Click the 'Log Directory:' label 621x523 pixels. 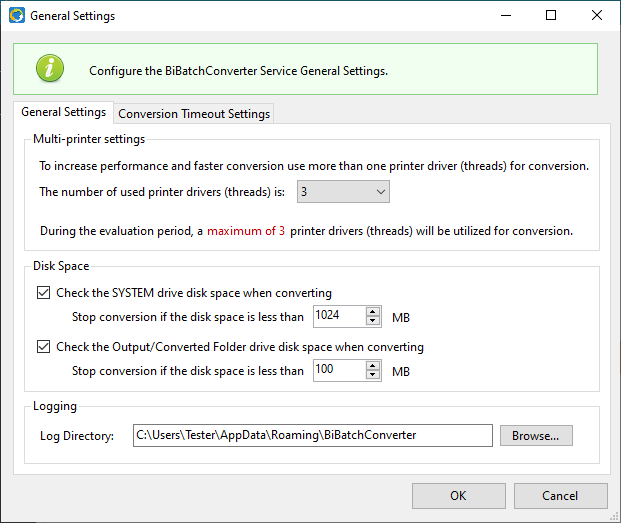click(x=77, y=436)
